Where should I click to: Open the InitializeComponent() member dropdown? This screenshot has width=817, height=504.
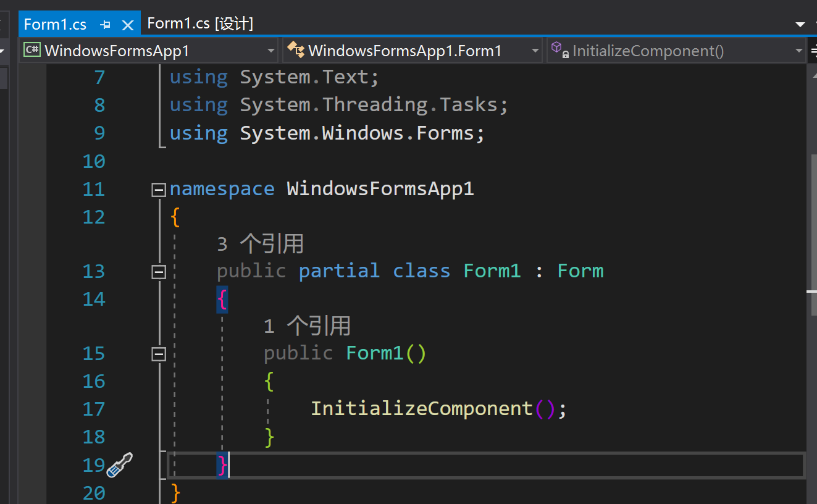pos(676,51)
